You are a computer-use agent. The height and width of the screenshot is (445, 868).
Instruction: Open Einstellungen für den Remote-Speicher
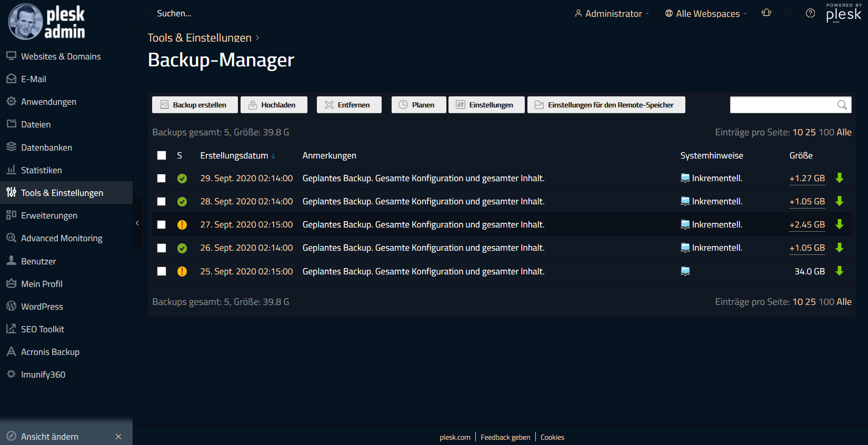[606, 105]
